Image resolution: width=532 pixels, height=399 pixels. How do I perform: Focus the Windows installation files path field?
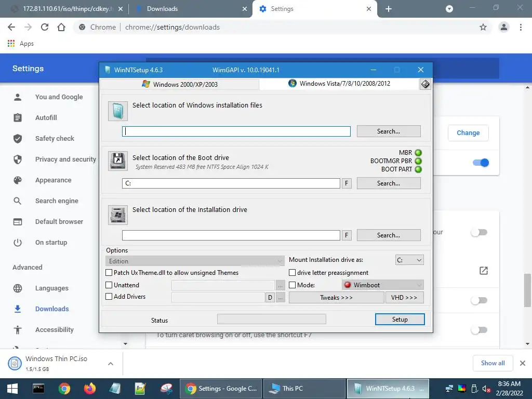click(236, 131)
